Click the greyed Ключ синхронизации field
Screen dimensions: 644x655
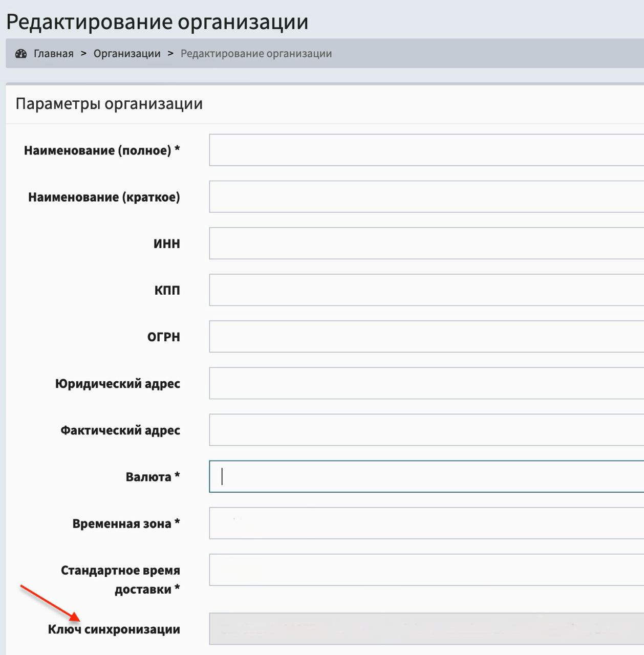point(426,629)
